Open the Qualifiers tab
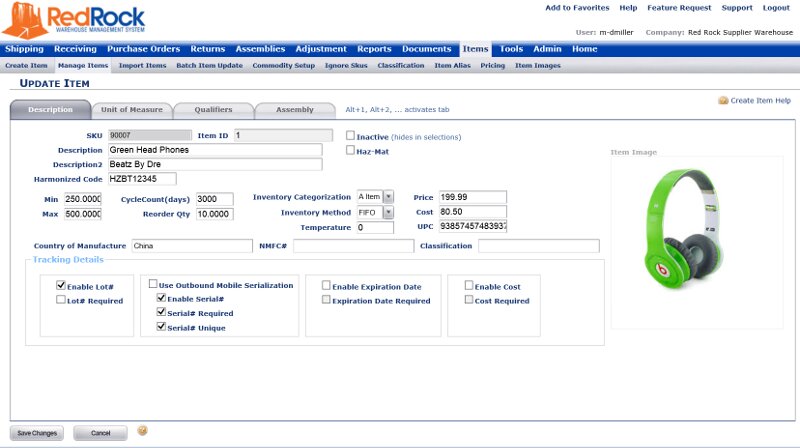 [x=213, y=109]
